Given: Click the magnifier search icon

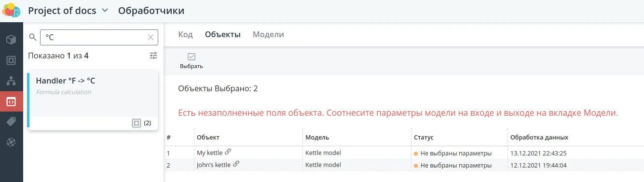Looking at the screenshot, I should 33,37.
